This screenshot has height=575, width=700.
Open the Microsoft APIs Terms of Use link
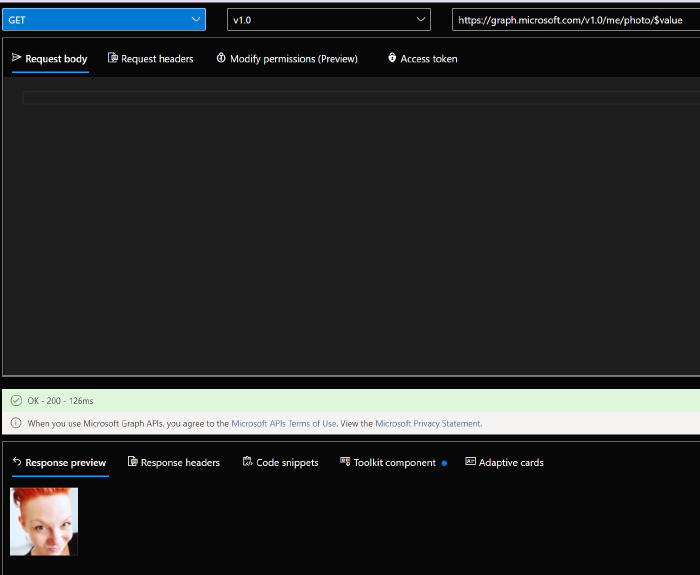(x=284, y=423)
